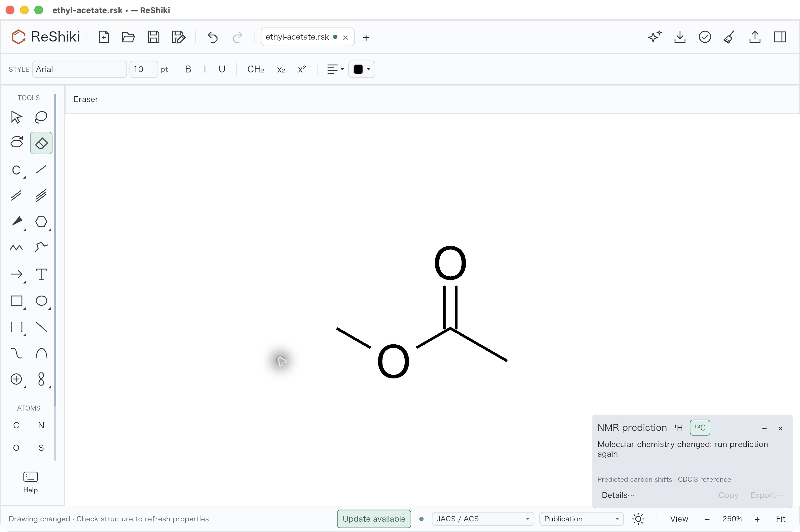The image size is (800, 532).
Task: Select the rectangle shape tool
Action: 16,301
